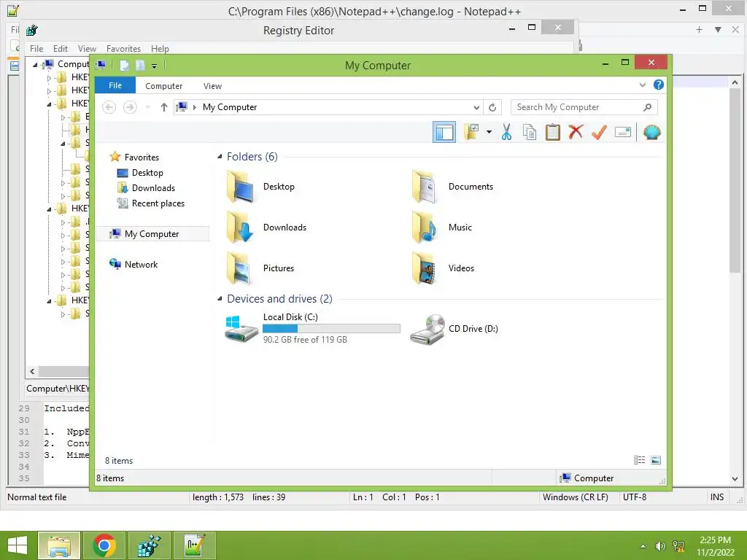Open the File tab in My Computer
The image size is (747, 560).
point(115,85)
